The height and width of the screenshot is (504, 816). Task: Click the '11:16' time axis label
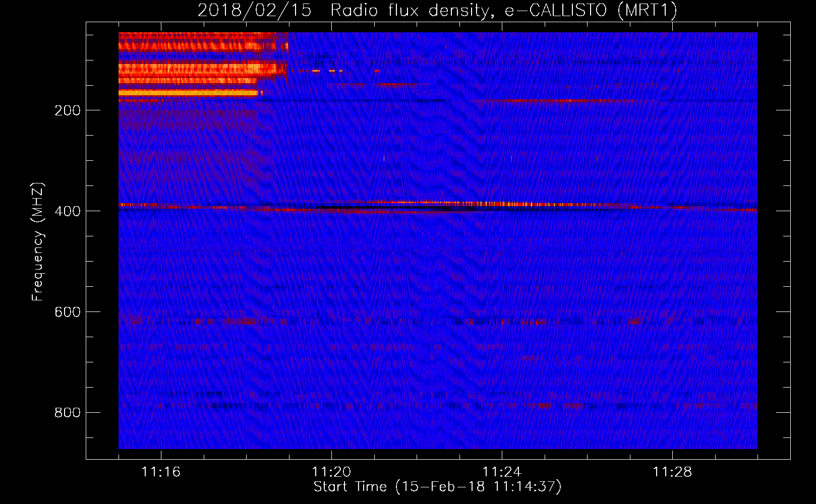coord(161,472)
